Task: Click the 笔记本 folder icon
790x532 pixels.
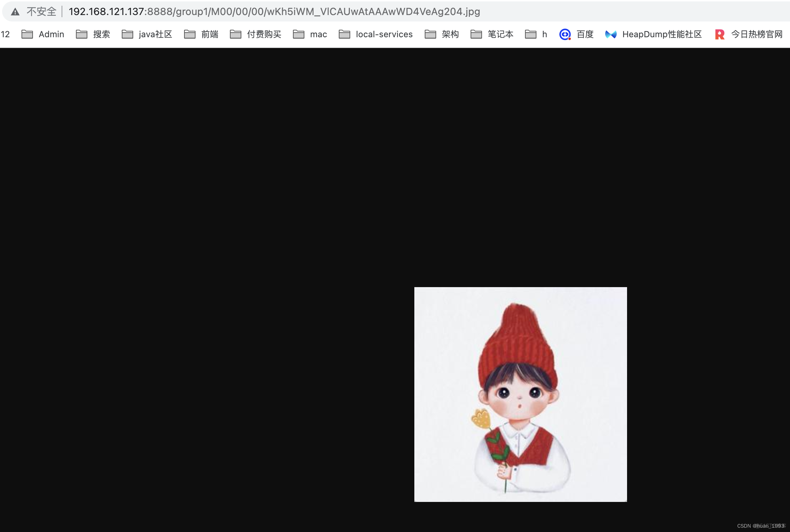Action: [x=476, y=34]
